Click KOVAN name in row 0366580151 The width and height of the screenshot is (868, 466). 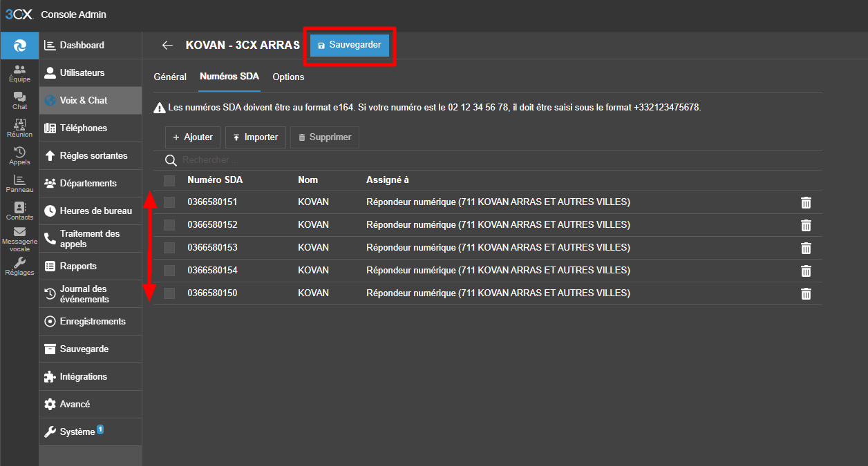pos(313,202)
